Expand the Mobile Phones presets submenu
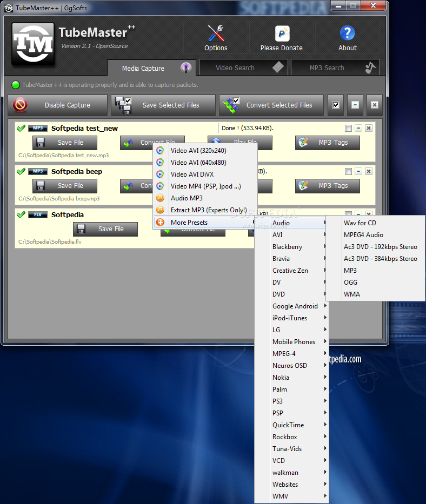The image size is (426, 504). coord(291,342)
